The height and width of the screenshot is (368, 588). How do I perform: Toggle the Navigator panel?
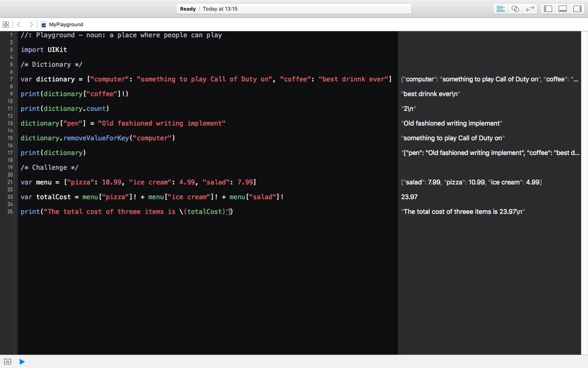[548, 9]
